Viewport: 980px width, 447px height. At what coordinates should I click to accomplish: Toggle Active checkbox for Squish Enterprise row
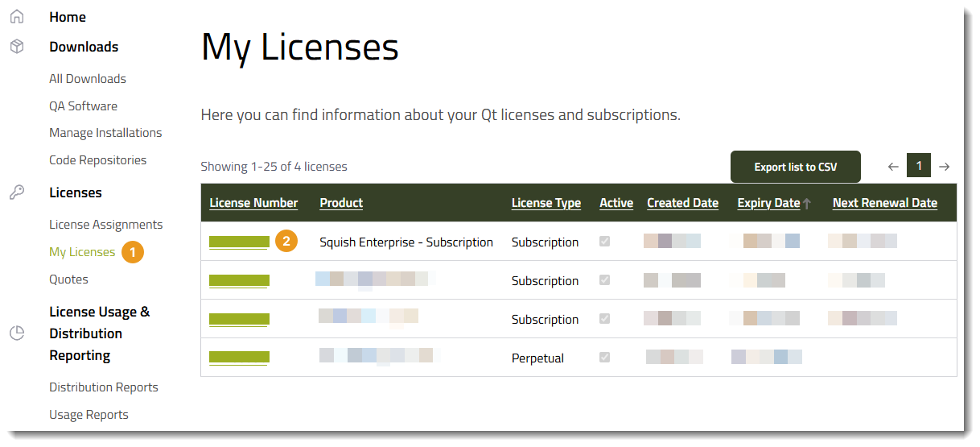coord(605,242)
